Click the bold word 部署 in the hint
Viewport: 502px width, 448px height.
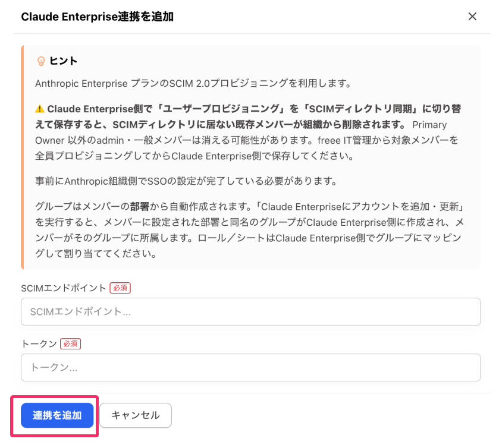click(x=140, y=207)
